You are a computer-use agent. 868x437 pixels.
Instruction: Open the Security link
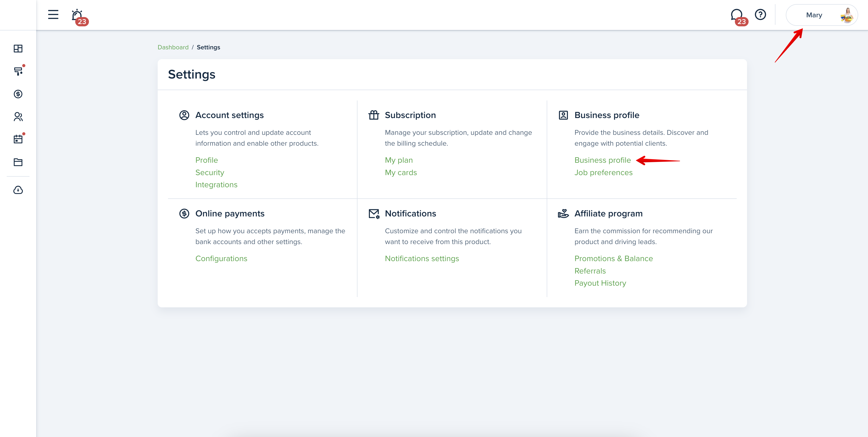coord(210,172)
